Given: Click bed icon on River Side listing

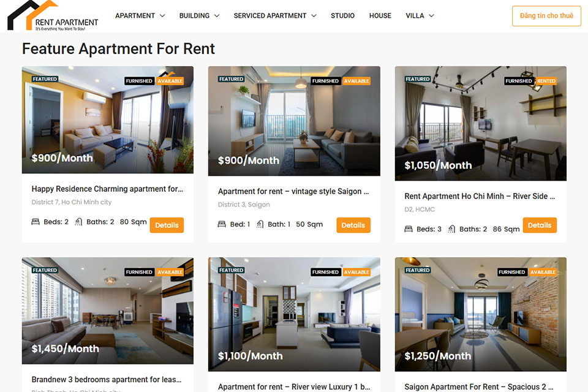Looking at the screenshot, I should click(409, 229).
